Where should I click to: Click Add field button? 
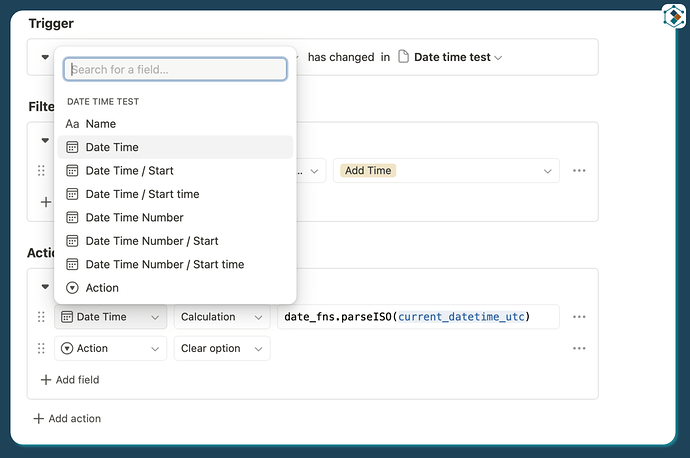pyautogui.click(x=70, y=380)
